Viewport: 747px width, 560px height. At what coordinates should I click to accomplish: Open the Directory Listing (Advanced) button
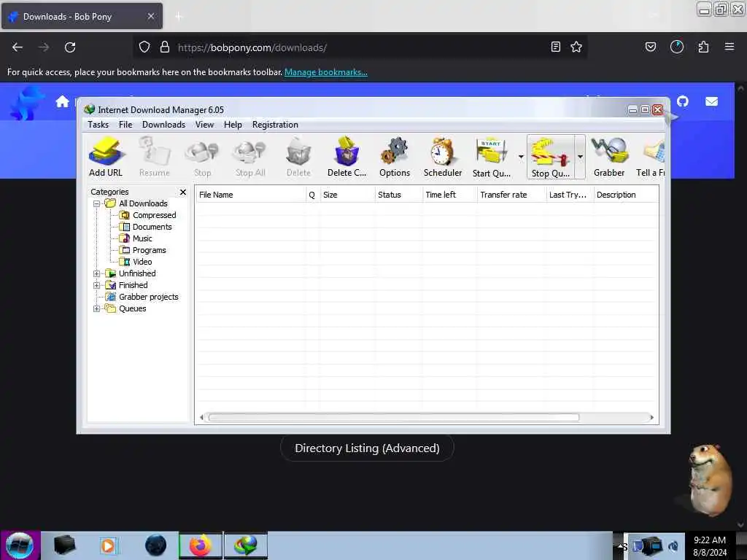click(367, 448)
